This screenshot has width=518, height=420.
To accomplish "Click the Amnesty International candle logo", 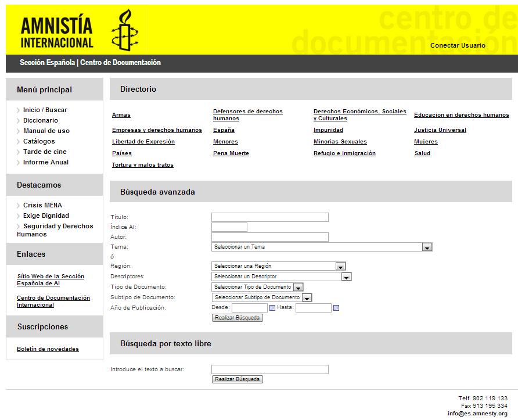I will [x=125, y=29].
